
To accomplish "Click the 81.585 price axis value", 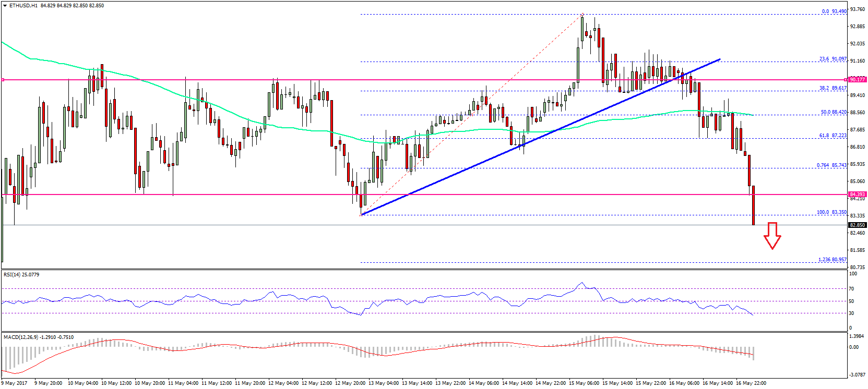I will click(858, 250).
